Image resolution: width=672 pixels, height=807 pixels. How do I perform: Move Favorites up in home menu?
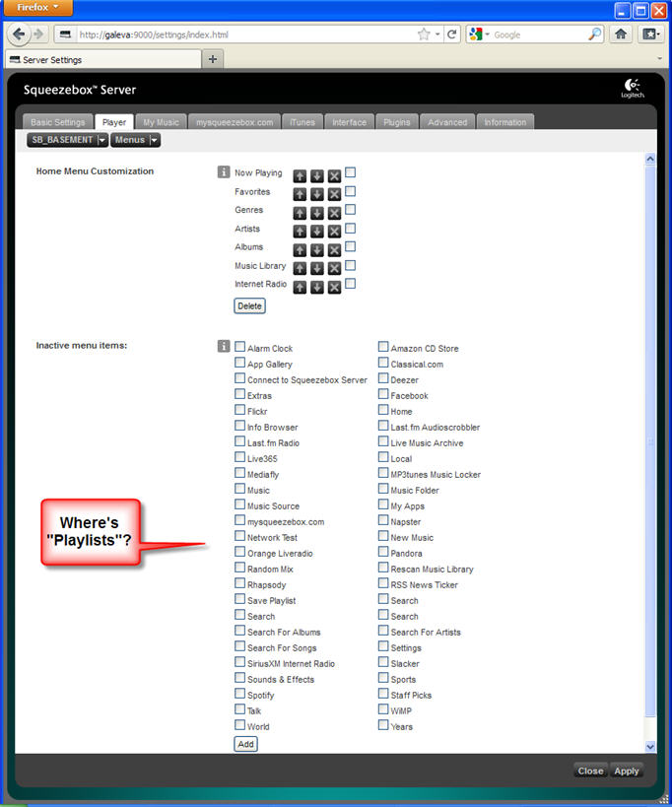[x=300, y=193]
